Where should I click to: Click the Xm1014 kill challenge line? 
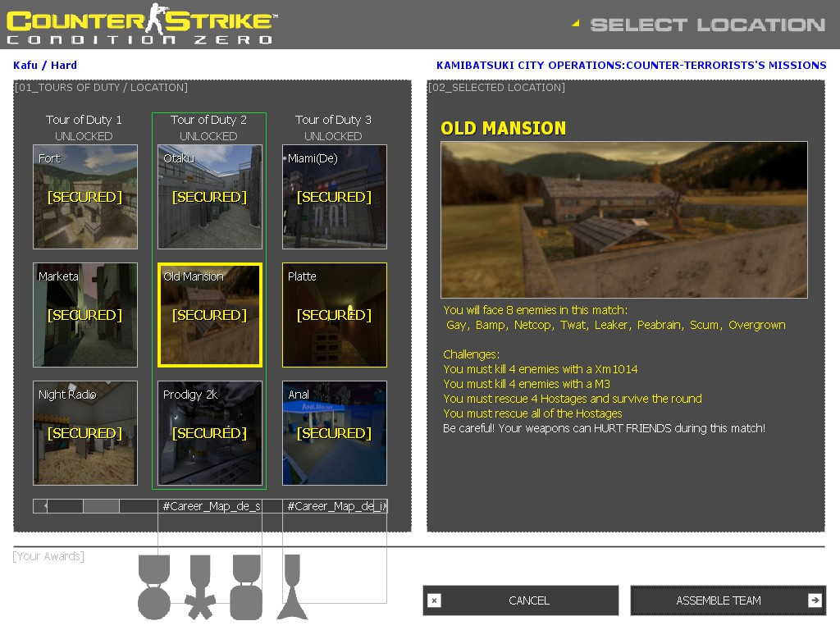[541, 369]
